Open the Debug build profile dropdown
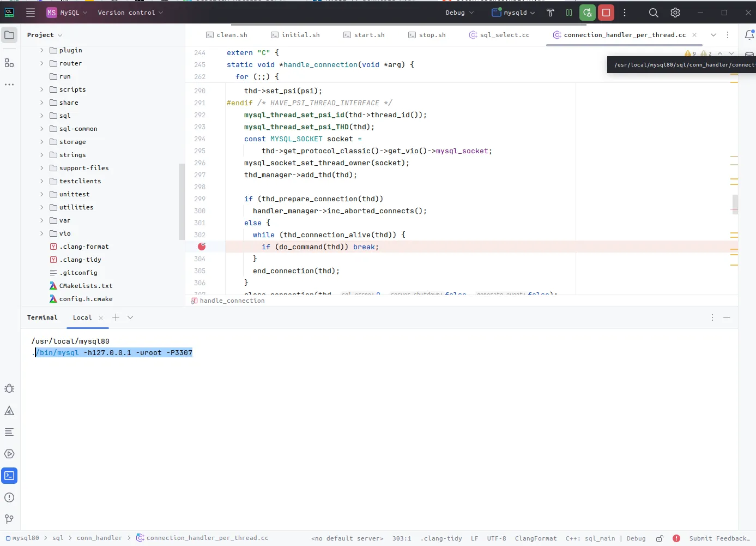756x546 pixels. 459,13
